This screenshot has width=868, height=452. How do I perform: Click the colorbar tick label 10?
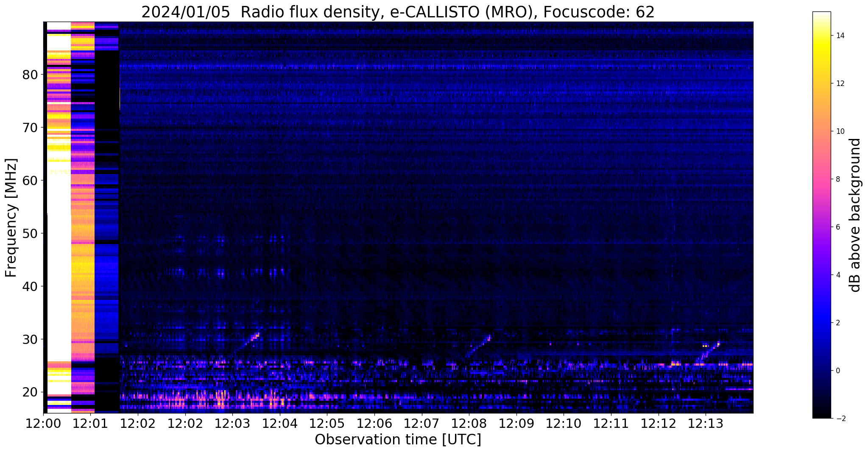pyautogui.click(x=840, y=131)
